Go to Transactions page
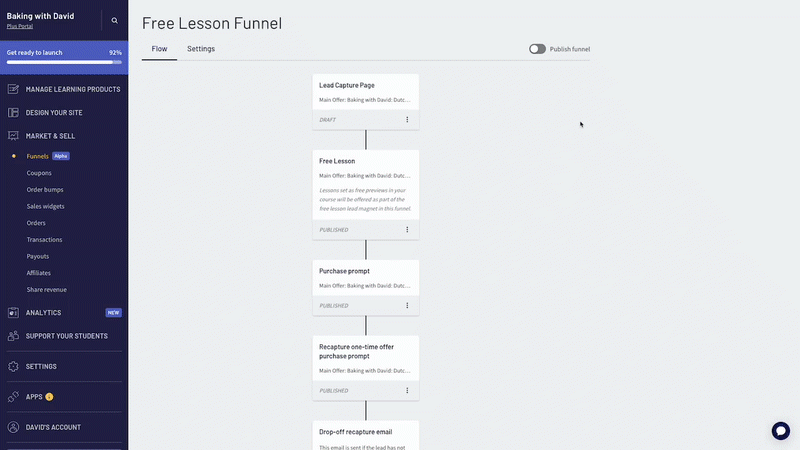The image size is (800, 450). tap(44, 240)
